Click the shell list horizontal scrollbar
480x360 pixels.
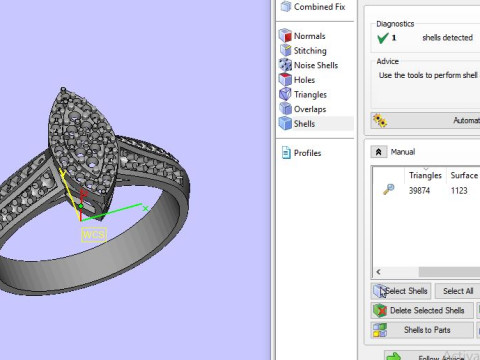(x=449, y=272)
